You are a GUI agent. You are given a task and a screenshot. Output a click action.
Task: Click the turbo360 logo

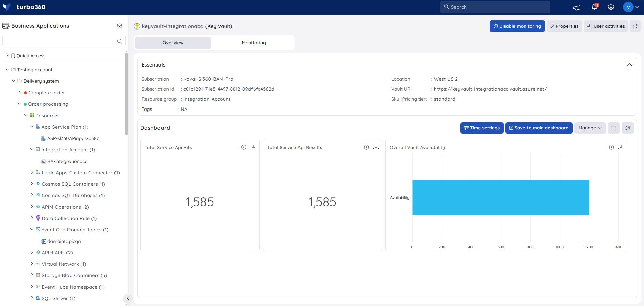point(24,7)
